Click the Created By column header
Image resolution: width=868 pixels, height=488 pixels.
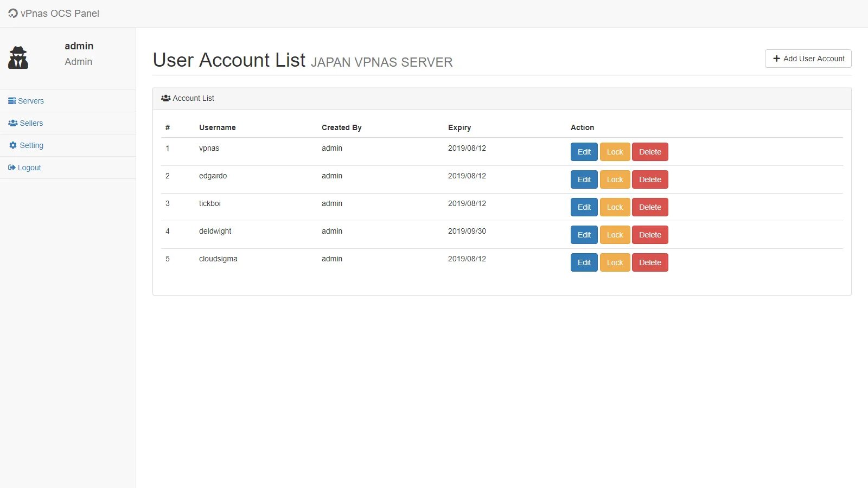pyautogui.click(x=341, y=127)
